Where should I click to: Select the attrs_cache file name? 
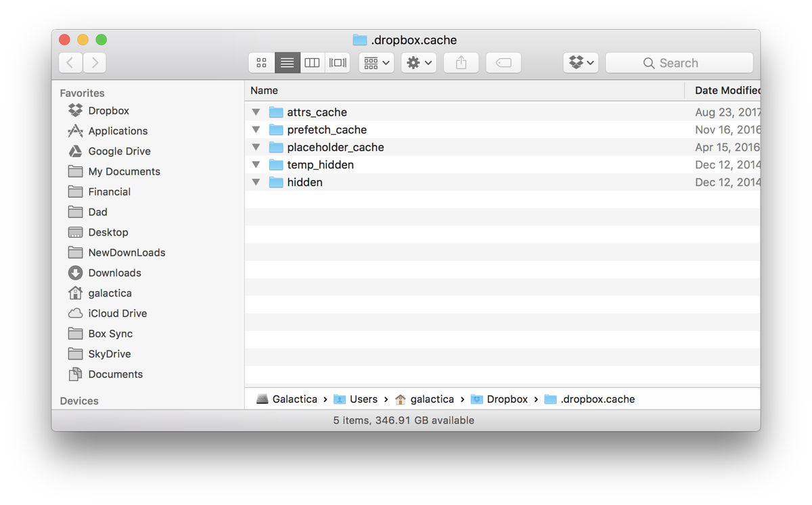(x=317, y=112)
